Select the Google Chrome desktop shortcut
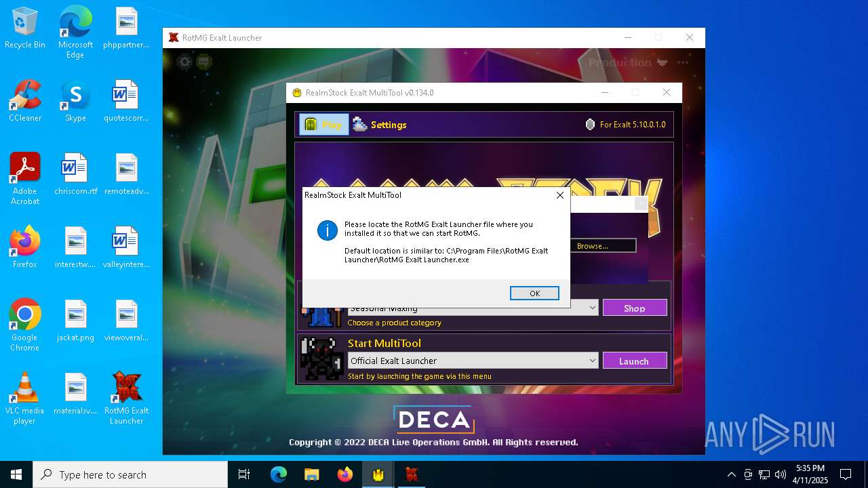Viewport: 868px width, 488px height. click(25, 325)
